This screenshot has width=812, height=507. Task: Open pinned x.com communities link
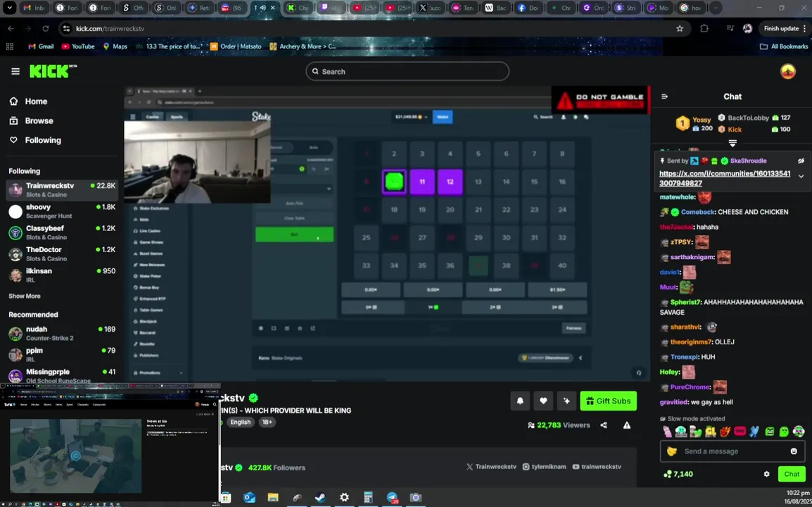tap(725, 178)
